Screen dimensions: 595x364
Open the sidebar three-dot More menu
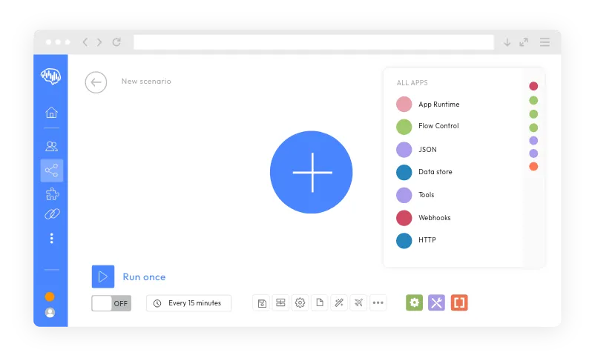pyautogui.click(x=52, y=238)
